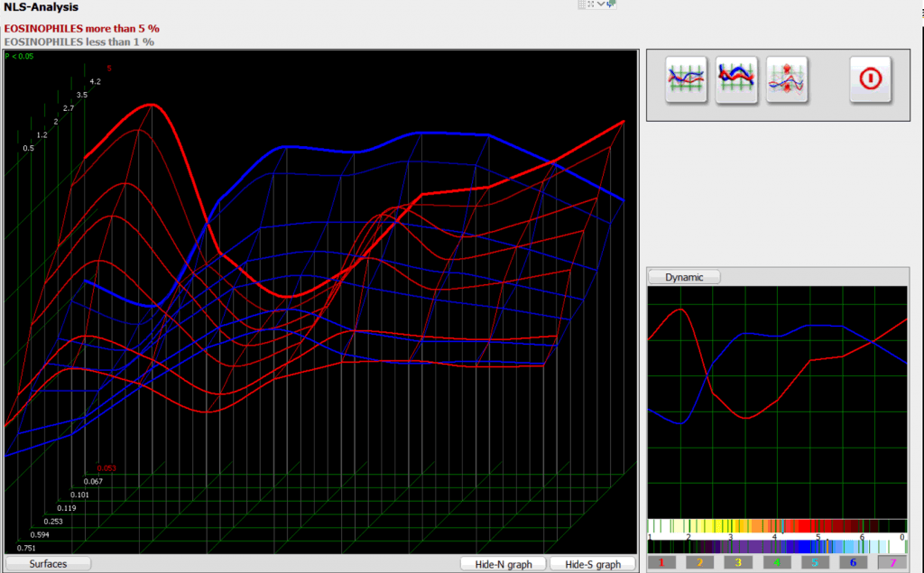Screen dimensions: 924x573
Task: Hide the N graph
Action: 503,563
